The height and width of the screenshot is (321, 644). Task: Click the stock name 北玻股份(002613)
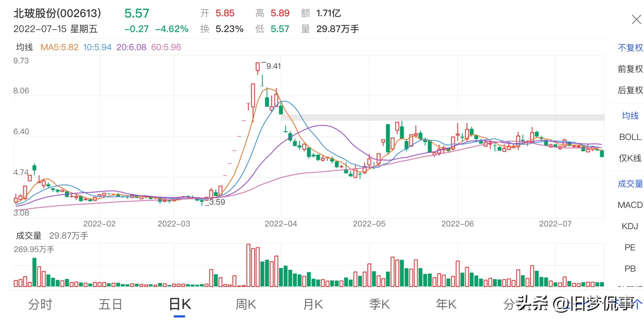point(57,13)
